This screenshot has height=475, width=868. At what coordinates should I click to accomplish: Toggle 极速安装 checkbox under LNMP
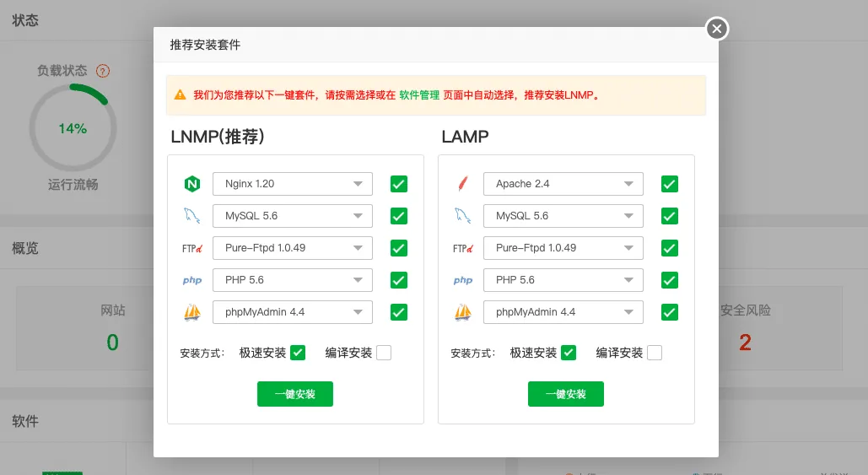tap(298, 353)
